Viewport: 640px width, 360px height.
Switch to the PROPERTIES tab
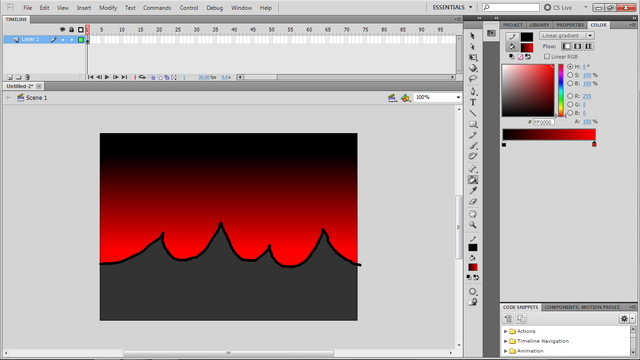click(570, 25)
